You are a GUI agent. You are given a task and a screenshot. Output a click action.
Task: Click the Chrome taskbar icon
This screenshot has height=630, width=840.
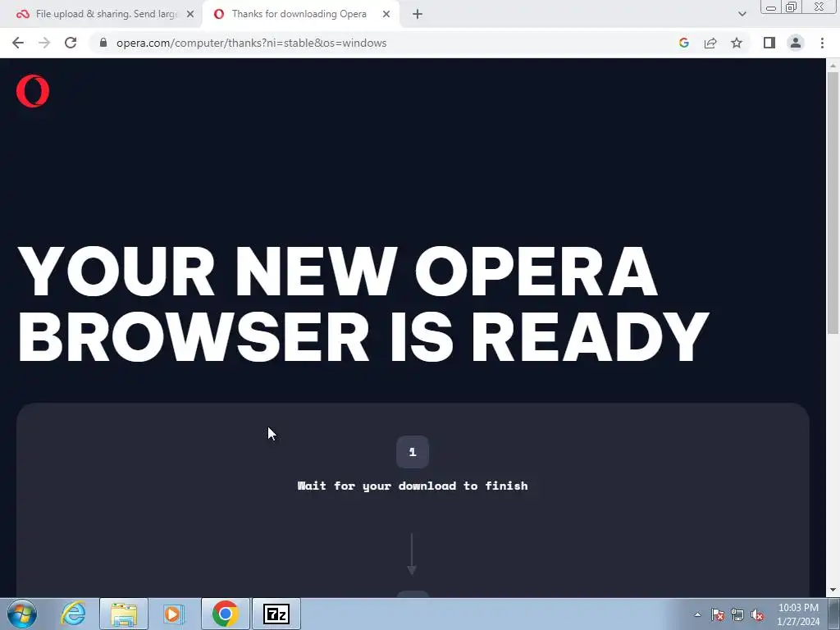click(226, 614)
